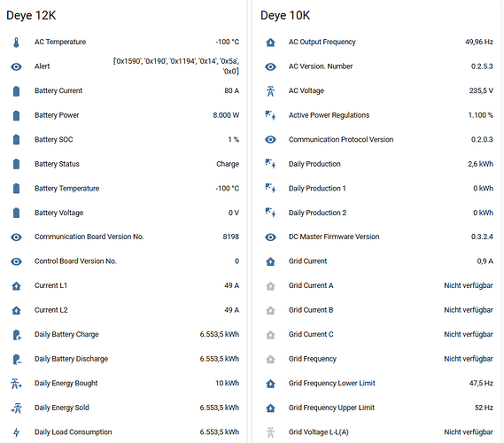Click the Daily Energy Sold label

pyautogui.click(x=62, y=408)
